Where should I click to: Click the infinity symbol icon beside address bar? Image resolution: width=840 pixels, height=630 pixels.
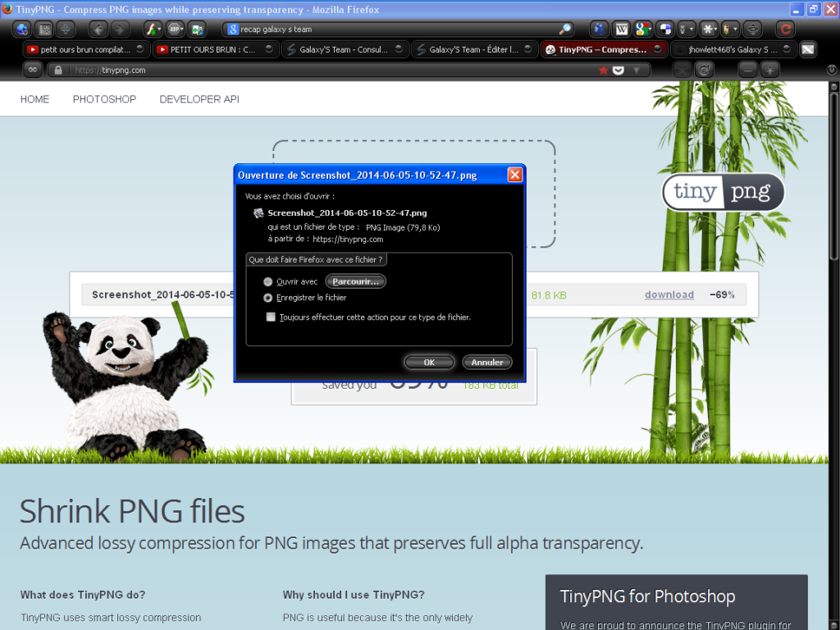33,70
